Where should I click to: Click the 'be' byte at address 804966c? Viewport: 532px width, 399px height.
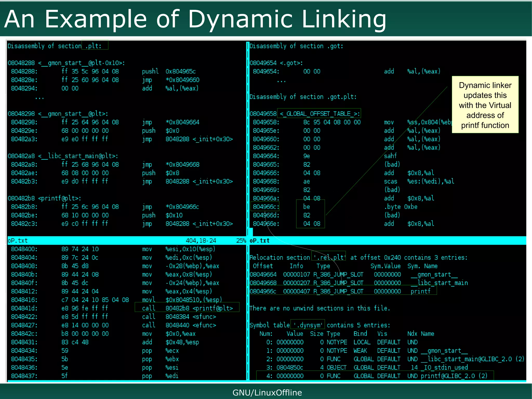[x=307, y=207]
